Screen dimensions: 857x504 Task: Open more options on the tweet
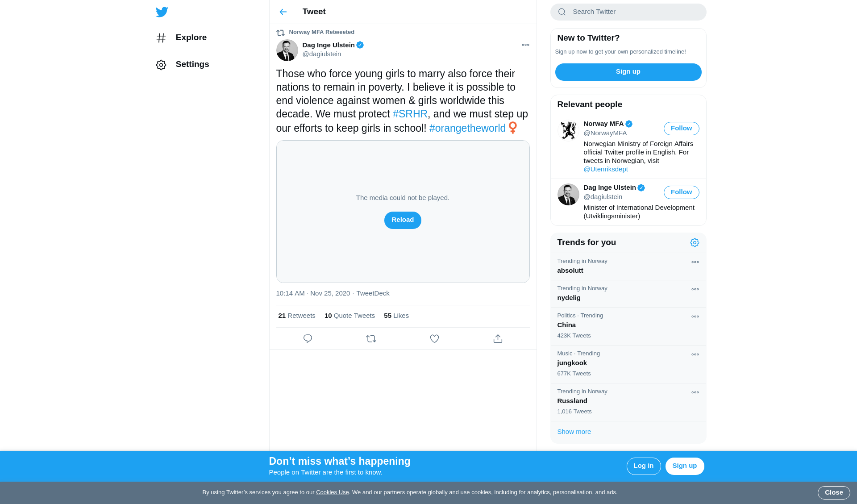pyautogui.click(x=525, y=45)
